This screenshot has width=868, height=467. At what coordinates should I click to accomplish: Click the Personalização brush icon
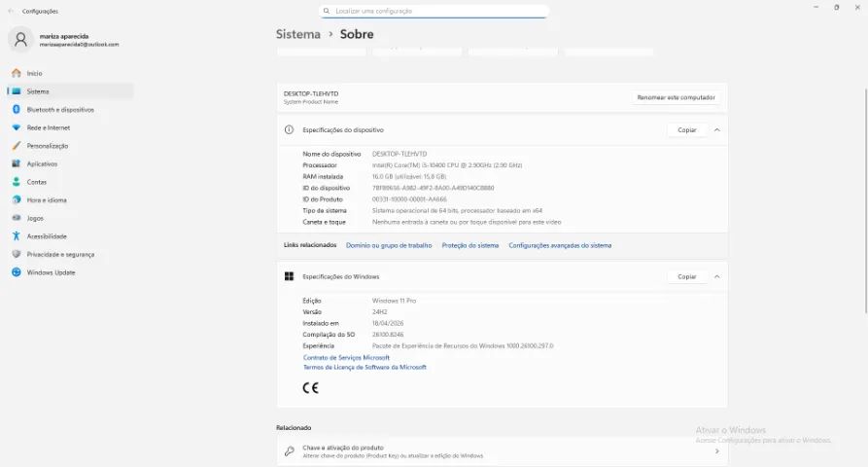coord(17,146)
